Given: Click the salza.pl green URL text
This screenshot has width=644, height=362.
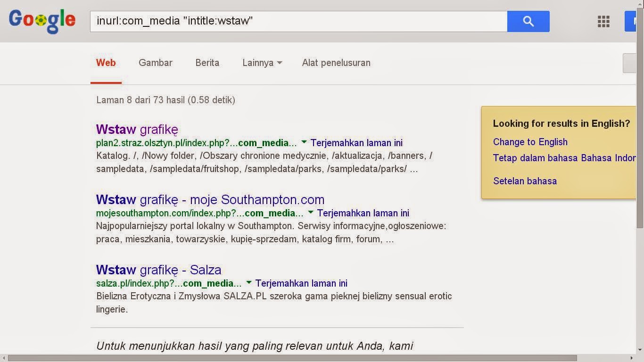Looking at the screenshot, I should click(169, 283).
